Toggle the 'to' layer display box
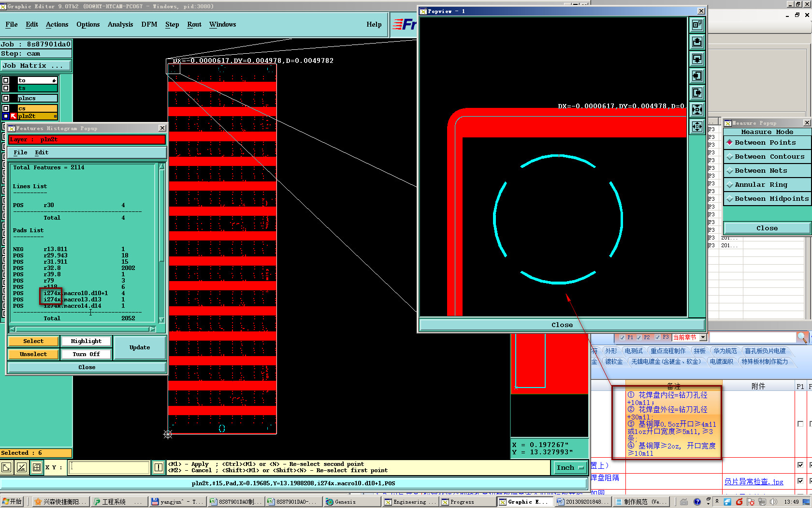The image size is (812, 508). pyautogui.click(x=6, y=80)
